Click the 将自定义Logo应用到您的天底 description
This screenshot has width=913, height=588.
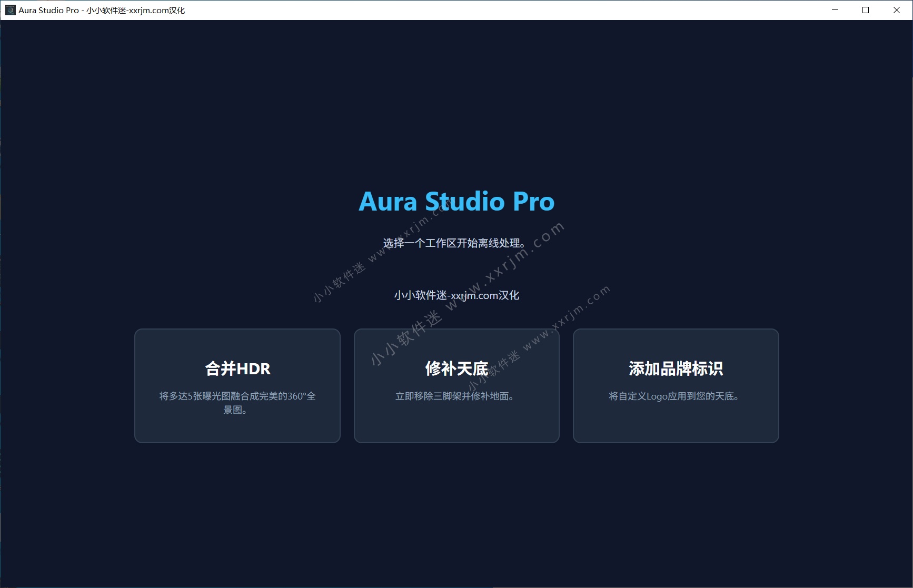tap(674, 396)
